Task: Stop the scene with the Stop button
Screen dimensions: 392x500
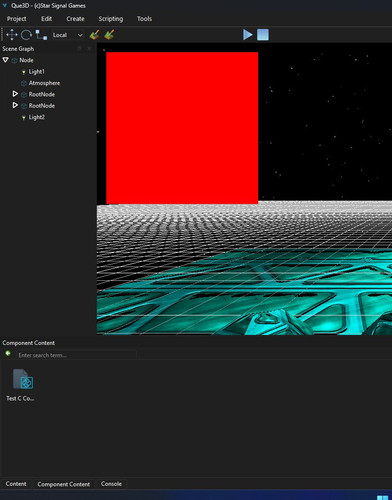Action: click(263, 35)
